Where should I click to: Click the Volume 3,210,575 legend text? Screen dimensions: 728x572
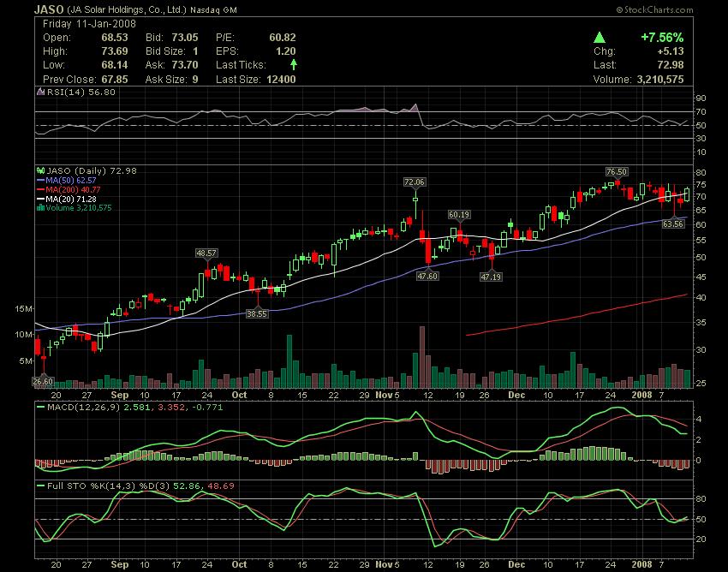(x=79, y=208)
